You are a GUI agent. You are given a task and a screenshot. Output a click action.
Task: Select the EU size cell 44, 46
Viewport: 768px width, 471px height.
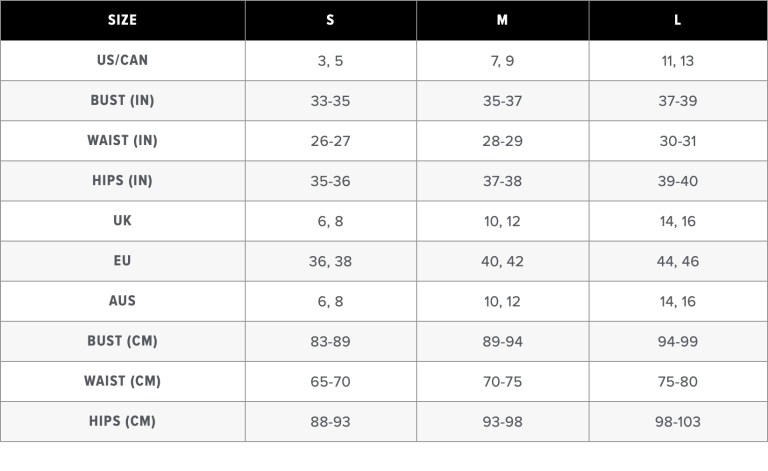click(x=677, y=261)
